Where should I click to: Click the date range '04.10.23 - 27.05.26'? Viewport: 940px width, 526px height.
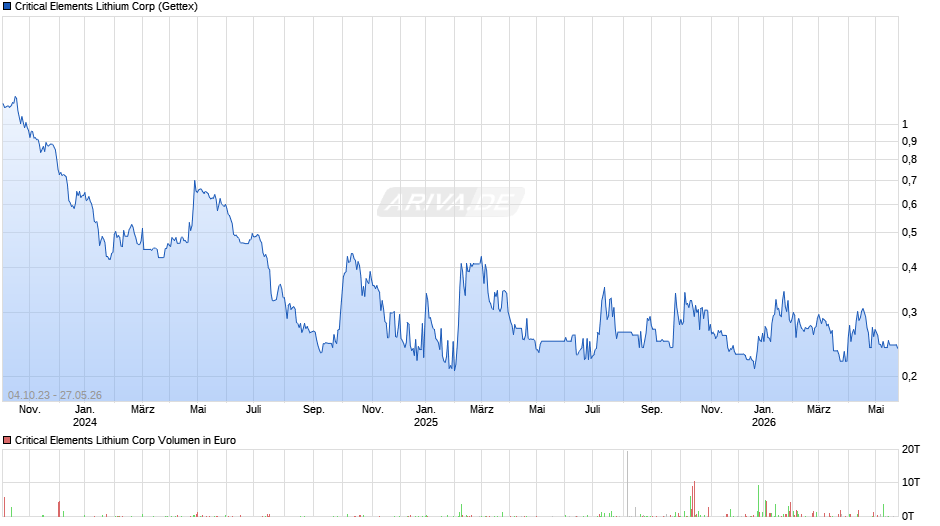55,395
